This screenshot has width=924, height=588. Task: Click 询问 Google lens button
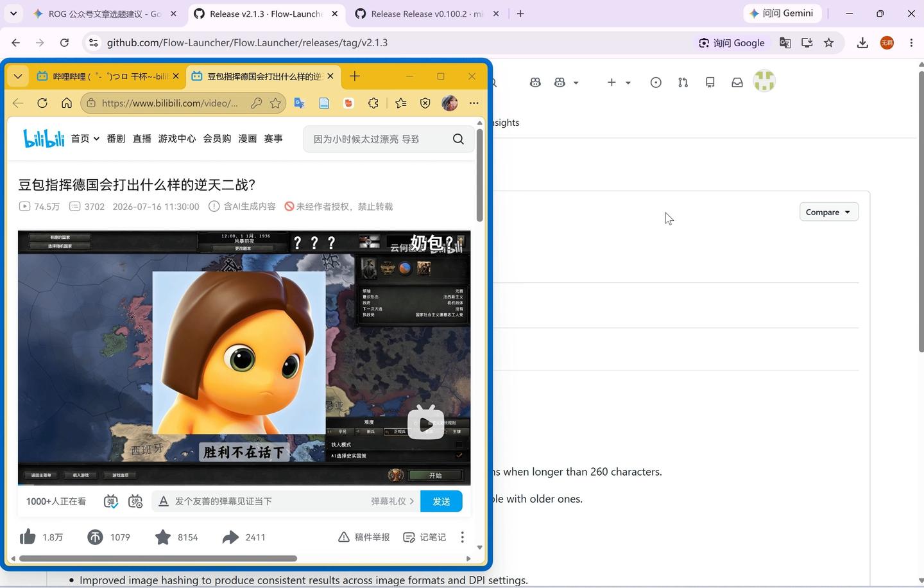732,42
